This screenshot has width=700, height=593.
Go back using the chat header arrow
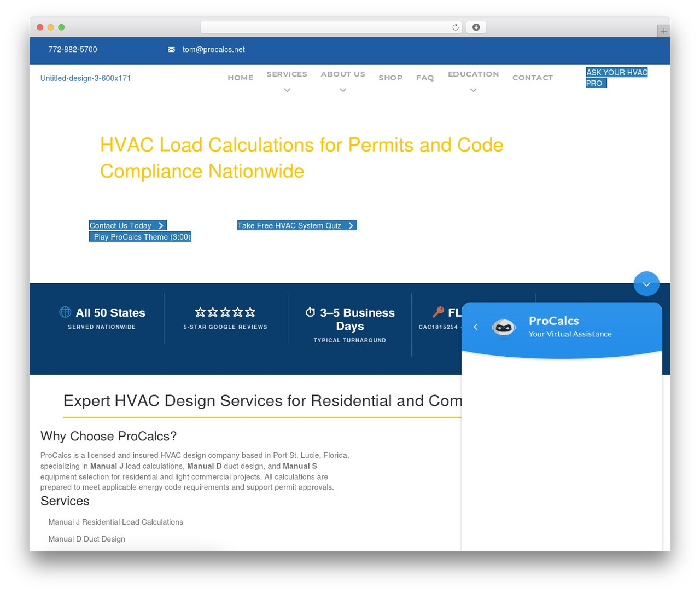click(x=476, y=327)
